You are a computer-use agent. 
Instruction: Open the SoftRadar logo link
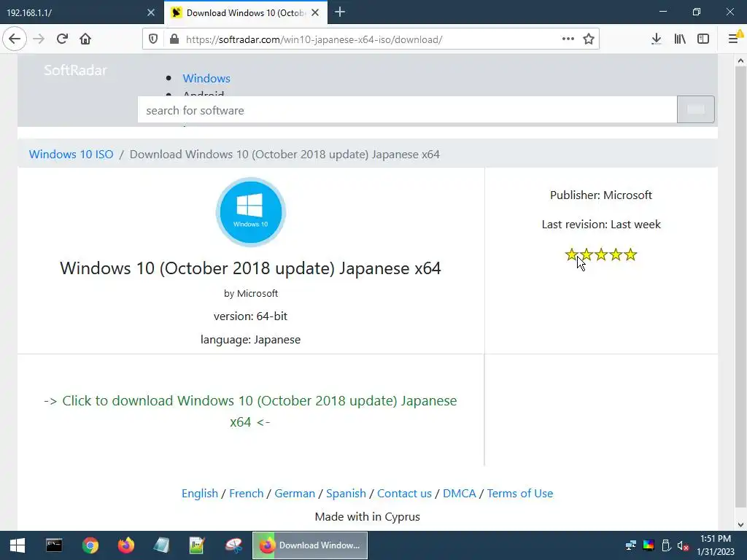pyautogui.click(x=75, y=71)
